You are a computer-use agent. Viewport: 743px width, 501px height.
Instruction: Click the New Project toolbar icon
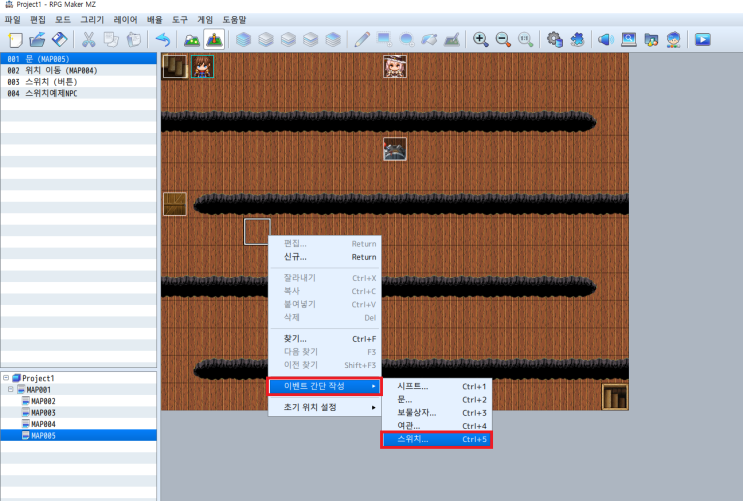[x=15, y=40]
